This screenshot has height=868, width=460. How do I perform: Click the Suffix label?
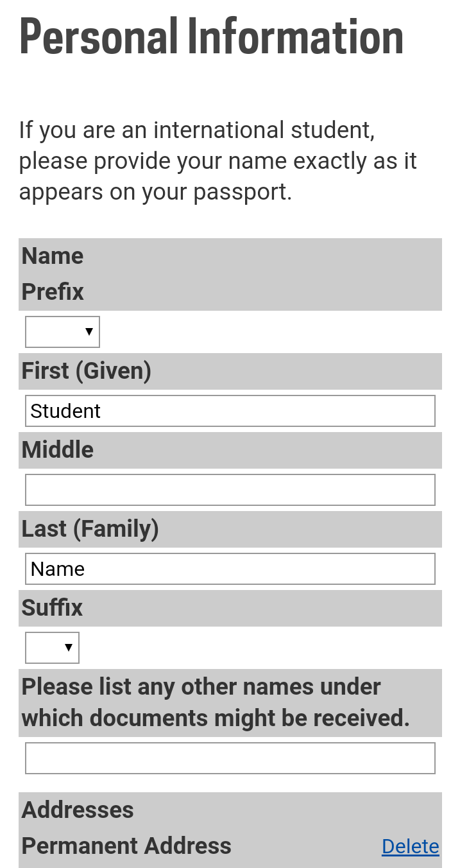click(52, 608)
